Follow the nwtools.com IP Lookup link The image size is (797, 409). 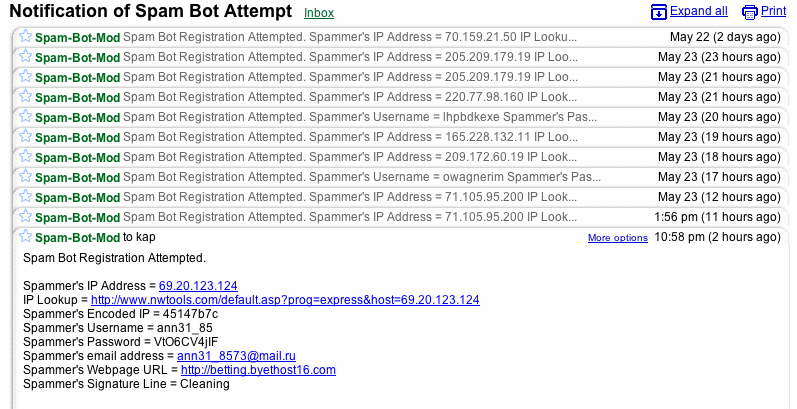click(x=285, y=300)
